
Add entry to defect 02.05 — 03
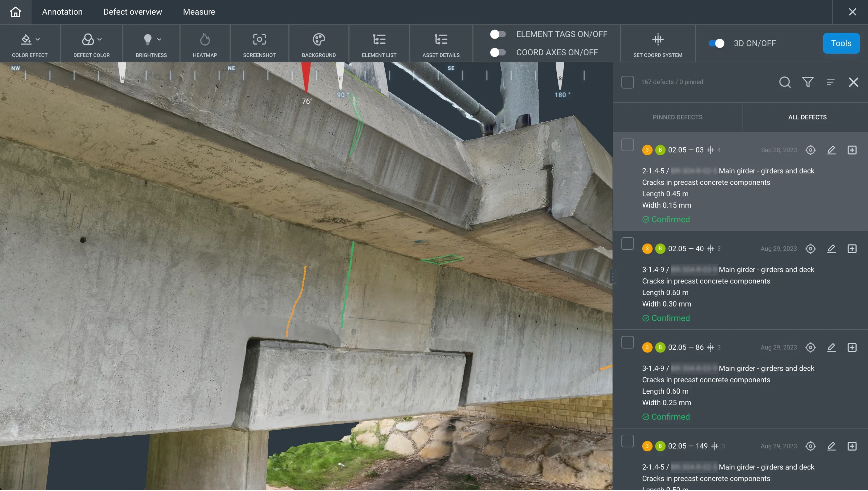pyautogui.click(x=852, y=150)
